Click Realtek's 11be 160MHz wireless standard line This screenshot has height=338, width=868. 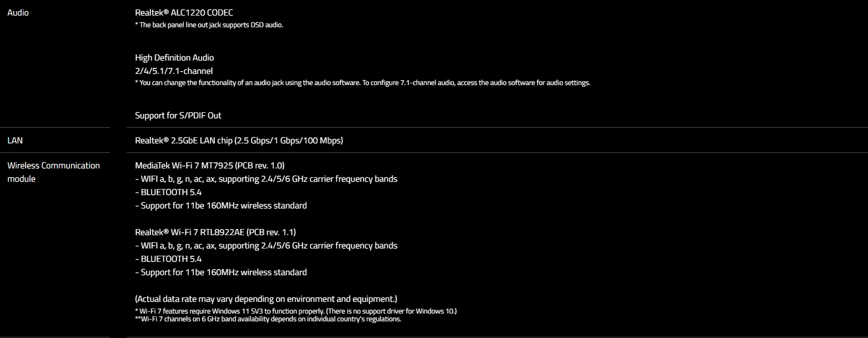221,272
